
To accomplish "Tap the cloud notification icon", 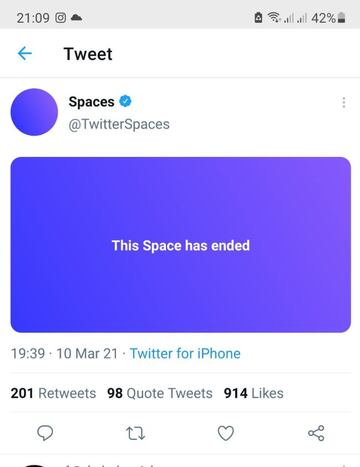I will click(76, 17).
